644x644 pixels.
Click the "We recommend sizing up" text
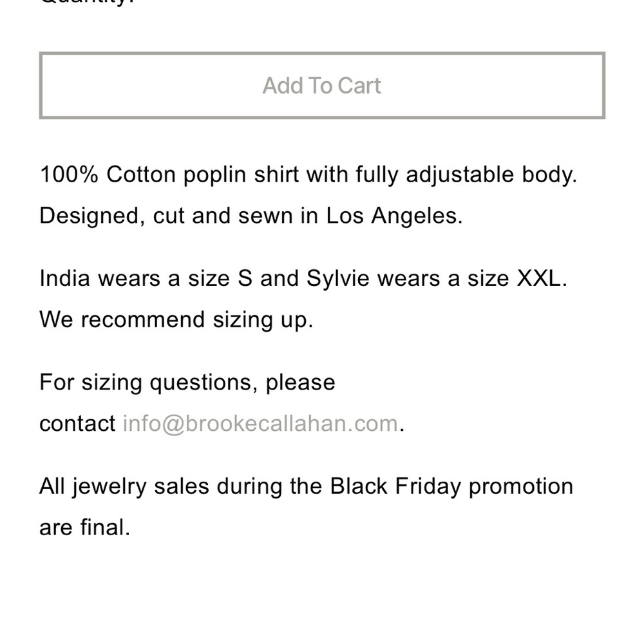coord(176,320)
